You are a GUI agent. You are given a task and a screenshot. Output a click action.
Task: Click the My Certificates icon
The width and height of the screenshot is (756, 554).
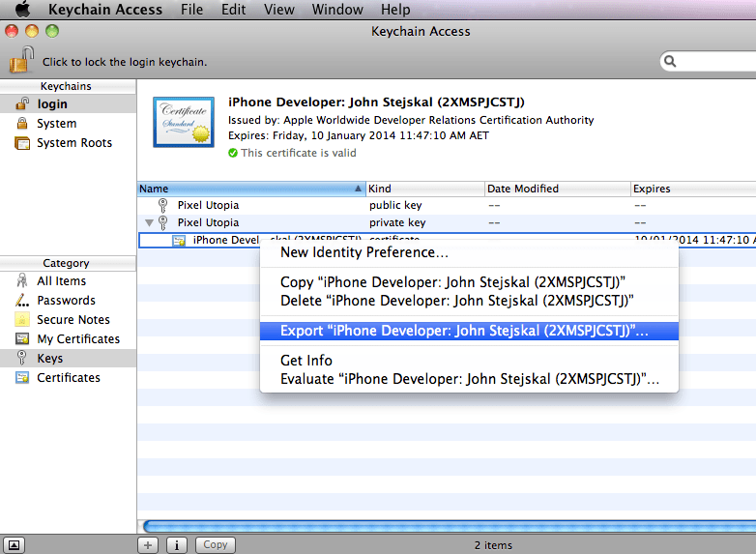tap(22, 338)
